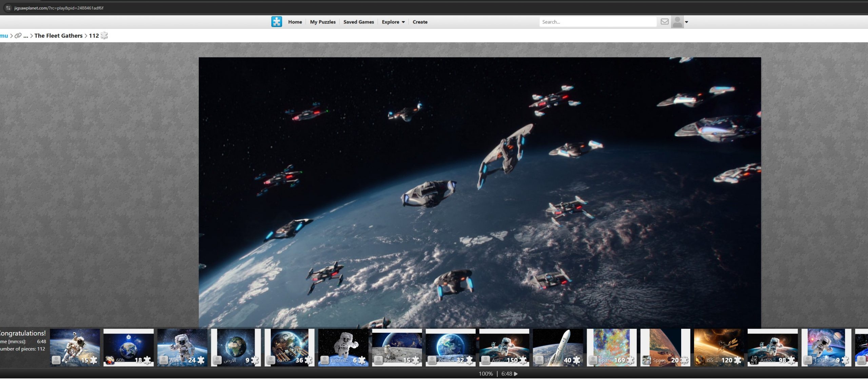Open the messages envelope icon

click(665, 22)
